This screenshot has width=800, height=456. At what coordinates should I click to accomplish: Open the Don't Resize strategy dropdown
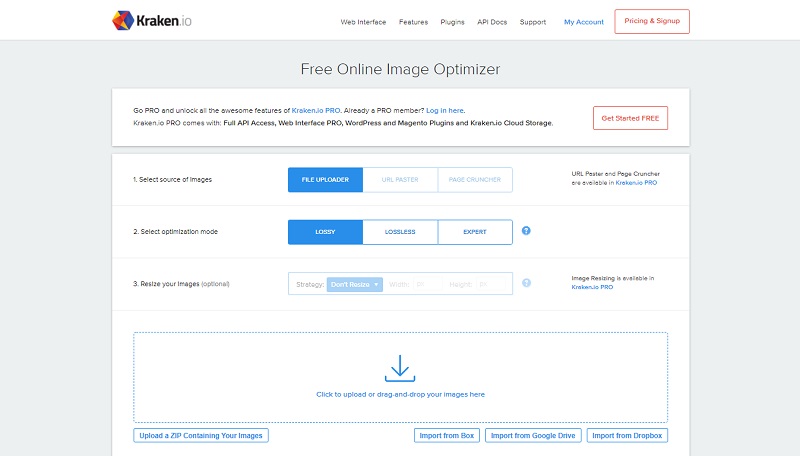point(355,284)
